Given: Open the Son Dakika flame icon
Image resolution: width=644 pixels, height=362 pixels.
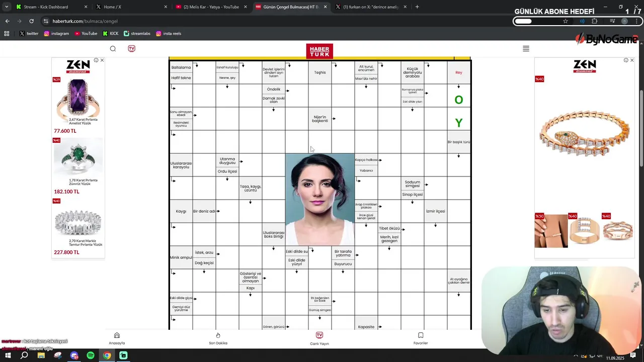Looking at the screenshot, I should (x=218, y=335).
